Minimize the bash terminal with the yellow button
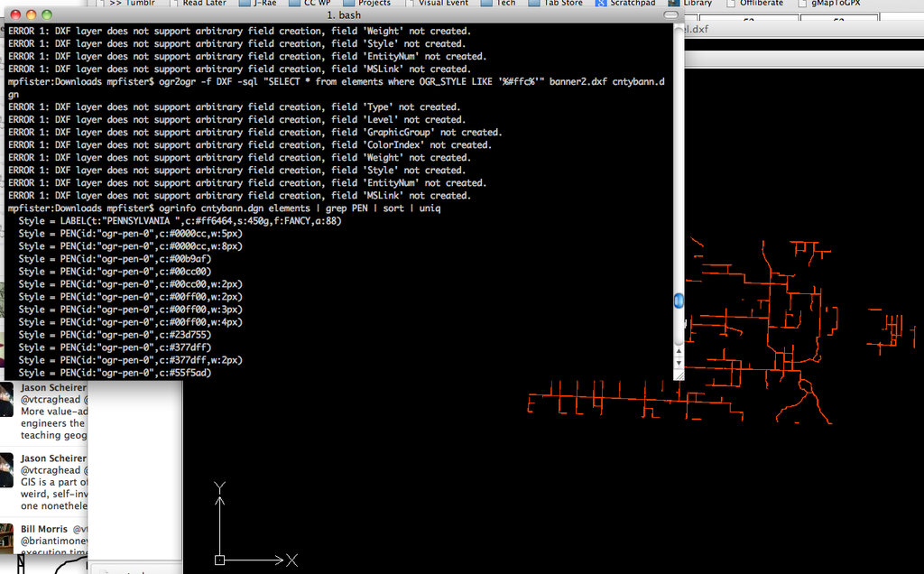Viewport: 924px width, 574px height. pos(32,14)
